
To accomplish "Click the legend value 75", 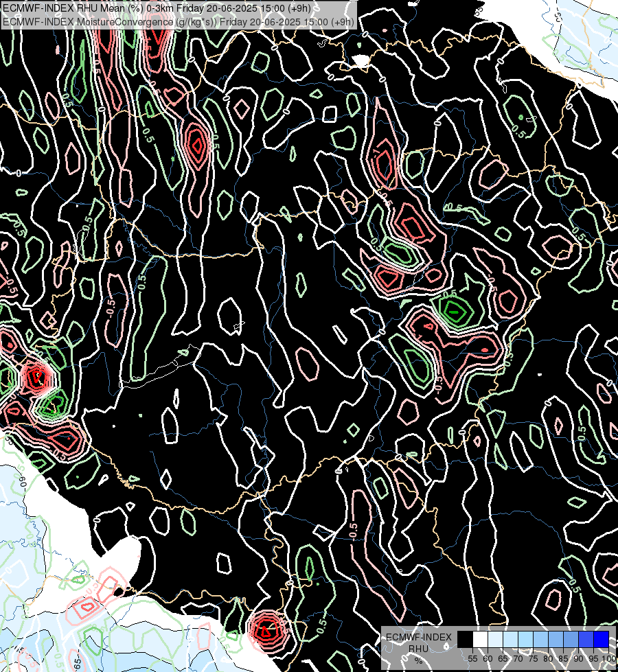I will (x=533, y=659).
